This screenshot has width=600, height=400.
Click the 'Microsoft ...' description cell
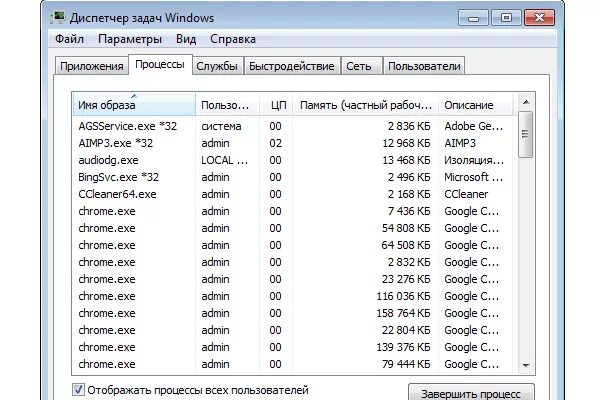[474, 177]
